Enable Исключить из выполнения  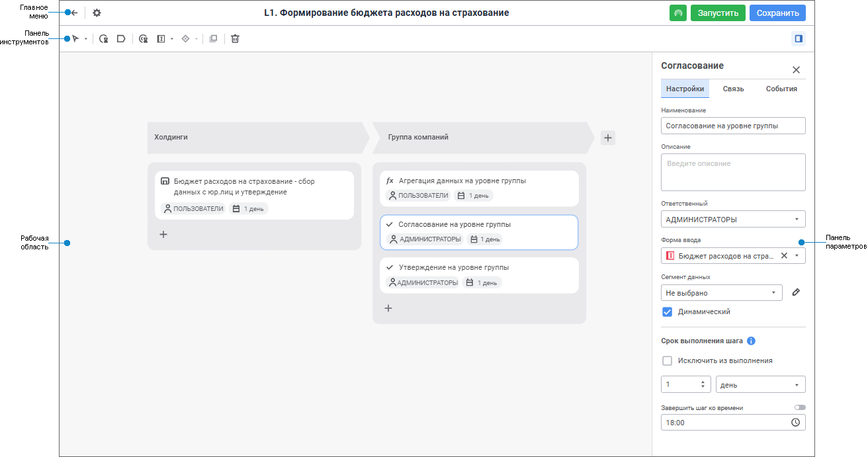tap(667, 360)
